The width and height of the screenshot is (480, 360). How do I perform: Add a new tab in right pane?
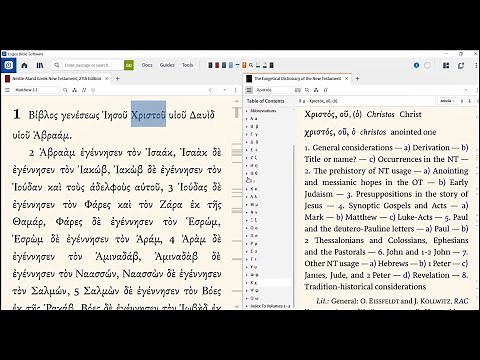tap(357, 79)
